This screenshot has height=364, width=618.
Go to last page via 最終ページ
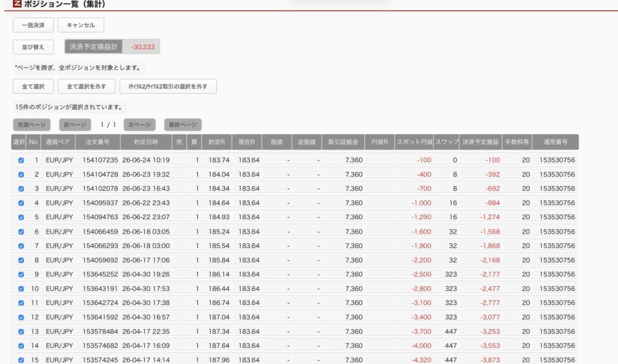pos(183,124)
